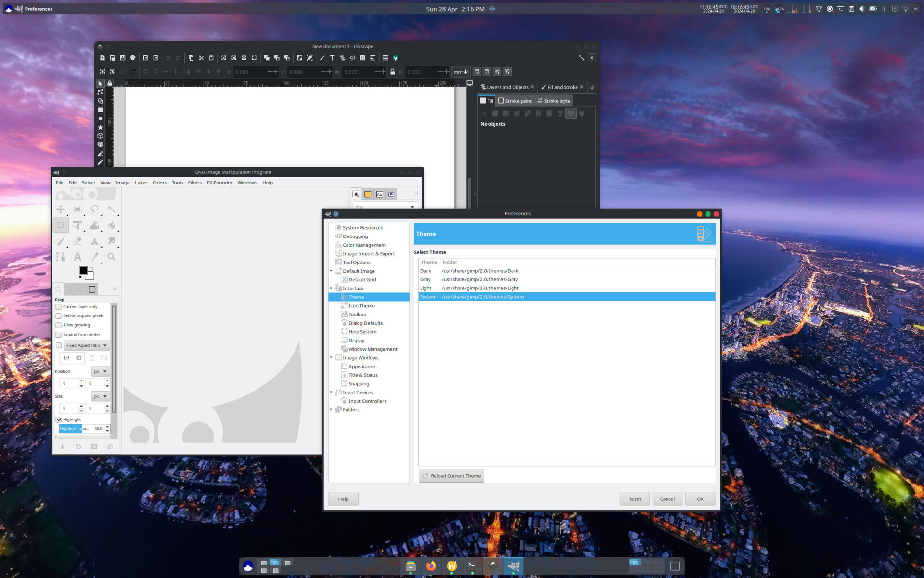Open the Colors menu in GIMP
This screenshot has width=924, height=578.
coord(160,183)
